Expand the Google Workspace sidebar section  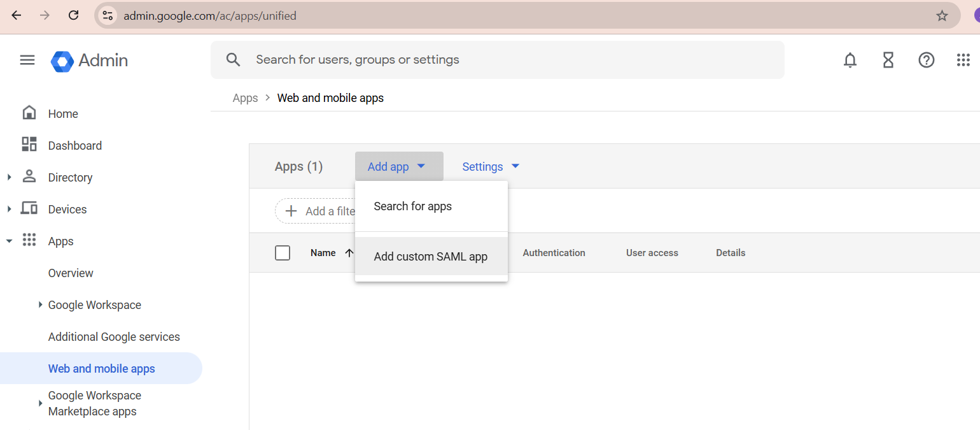click(41, 305)
